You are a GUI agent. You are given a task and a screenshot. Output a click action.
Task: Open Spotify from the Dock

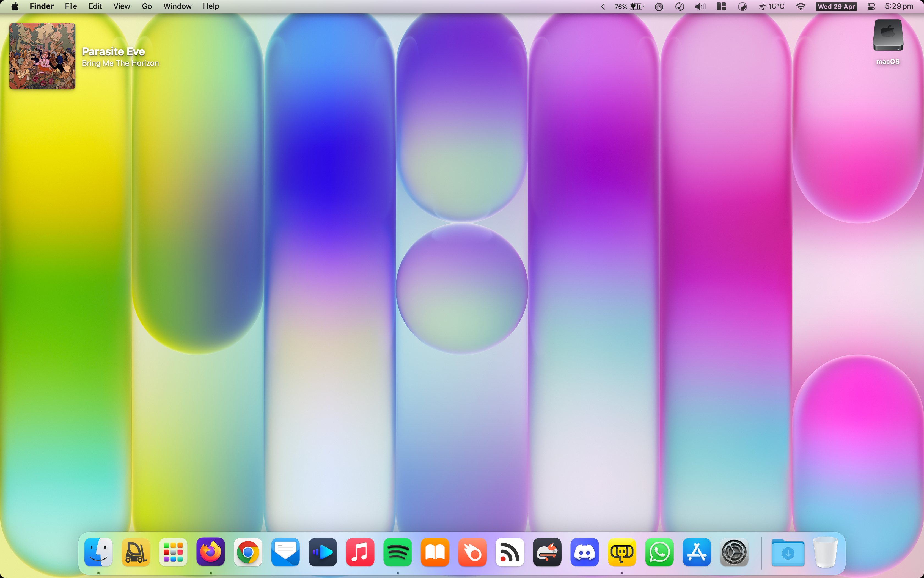[397, 552]
